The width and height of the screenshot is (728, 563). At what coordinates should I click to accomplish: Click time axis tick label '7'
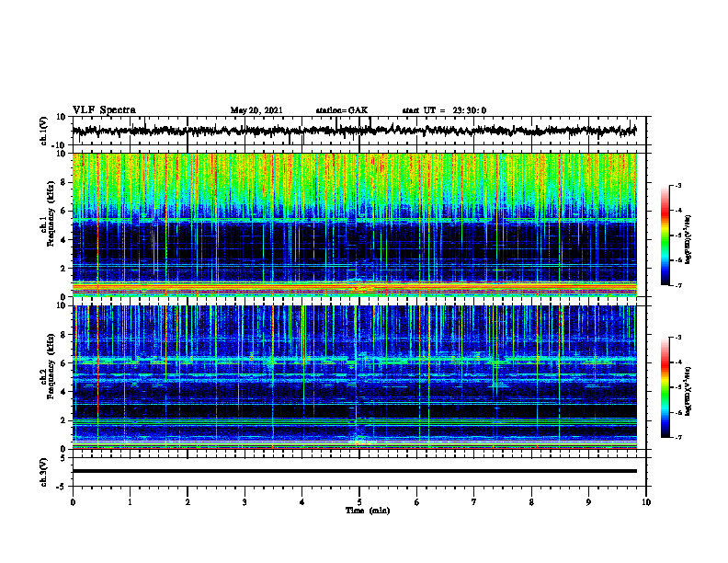click(x=473, y=502)
